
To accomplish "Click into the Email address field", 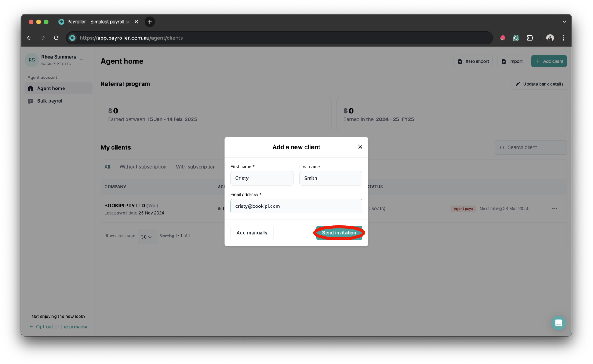I will point(296,206).
